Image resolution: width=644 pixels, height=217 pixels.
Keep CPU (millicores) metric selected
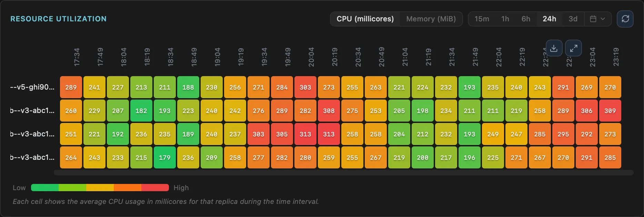tap(365, 19)
